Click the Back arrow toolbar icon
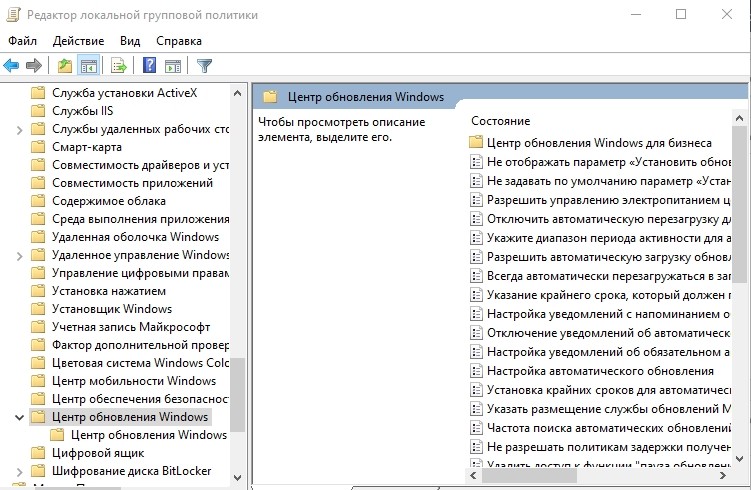751x490 pixels. (11, 65)
